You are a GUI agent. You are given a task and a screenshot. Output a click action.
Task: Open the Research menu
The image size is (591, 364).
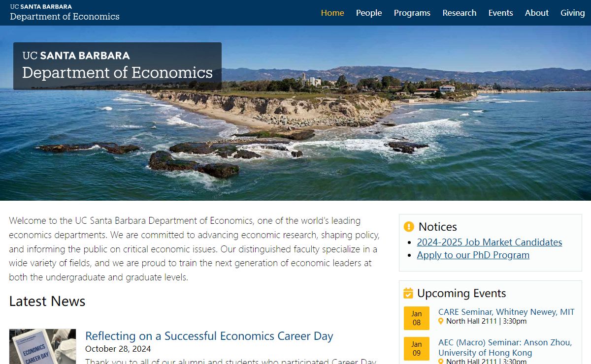pos(460,13)
